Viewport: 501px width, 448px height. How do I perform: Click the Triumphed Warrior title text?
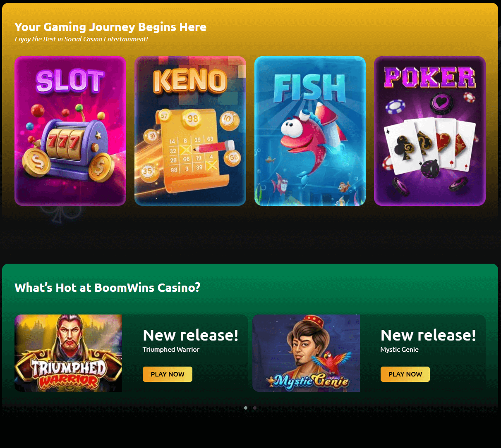(x=171, y=350)
